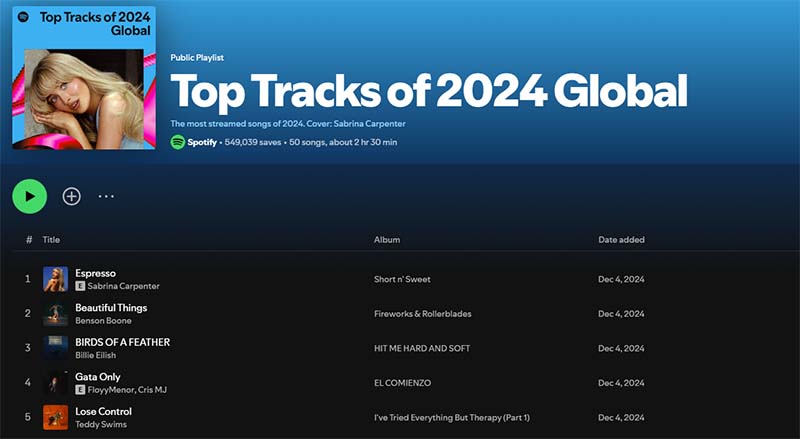Click the Gata Only album thumbnail
Image resolution: width=800 pixels, height=439 pixels.
pyautogui.click(x=56, y=382)
